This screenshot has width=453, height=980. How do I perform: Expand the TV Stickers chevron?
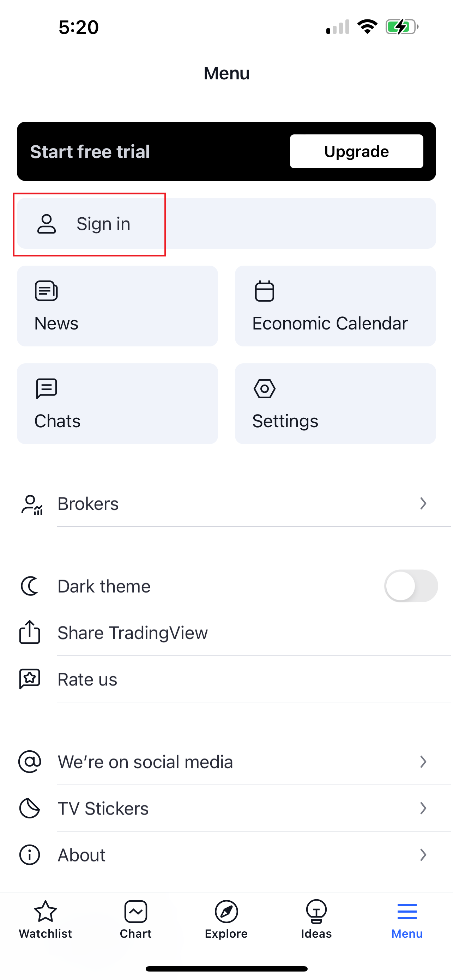pos(423,808)
